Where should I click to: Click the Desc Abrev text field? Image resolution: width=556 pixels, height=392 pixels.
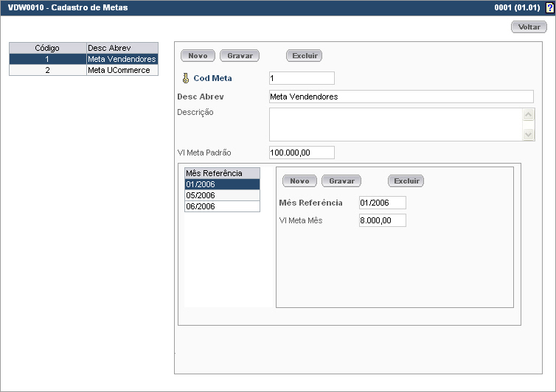coord(400,97)
